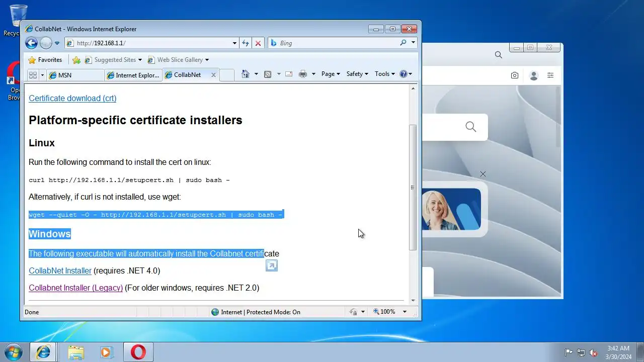
Task: Open the Safety menu
Action: (x=357, y=74)
